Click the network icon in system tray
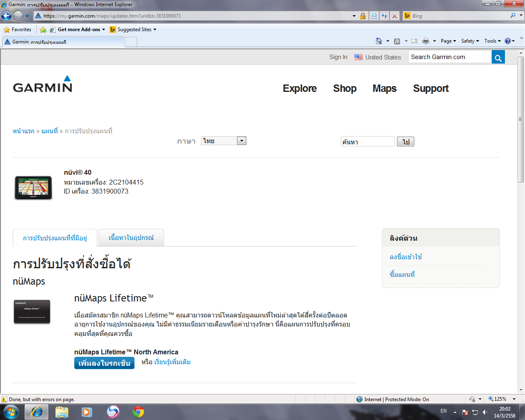 pyautogui.click(x=475, y=412)
